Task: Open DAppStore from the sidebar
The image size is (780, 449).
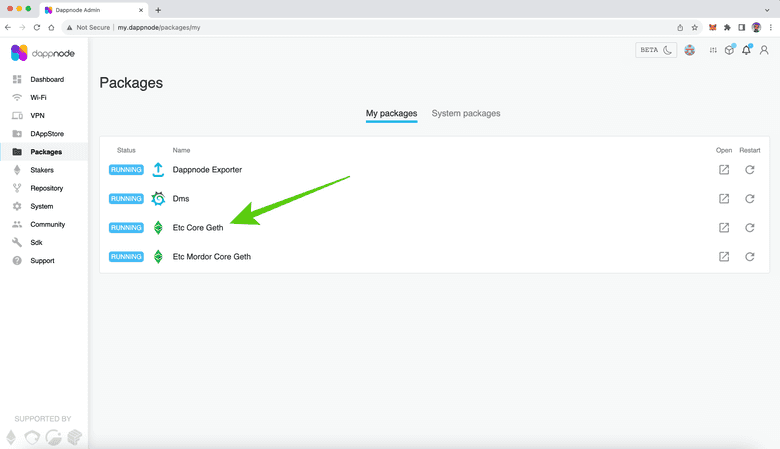Action: click(x=46, y=134)
